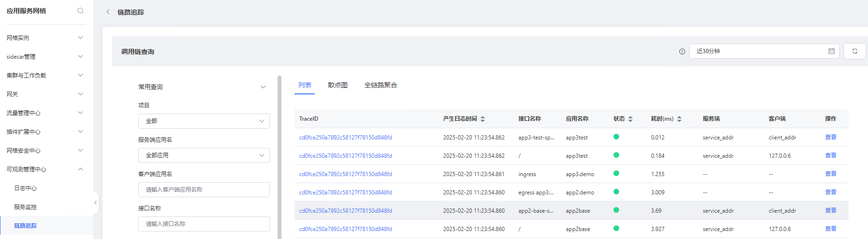
Task: Click the 应用名称 column header
Action: click(x=577, y=119)
